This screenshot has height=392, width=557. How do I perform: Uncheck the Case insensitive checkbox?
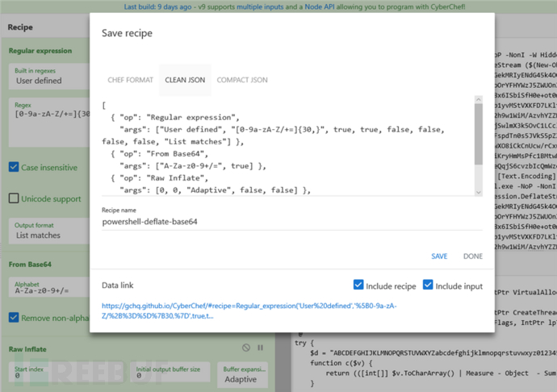click(x=14, y=167)
